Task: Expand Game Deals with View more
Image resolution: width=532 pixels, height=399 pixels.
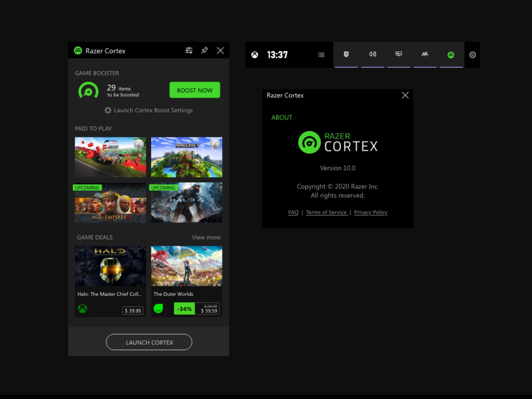Action: [x=206, y=237]
